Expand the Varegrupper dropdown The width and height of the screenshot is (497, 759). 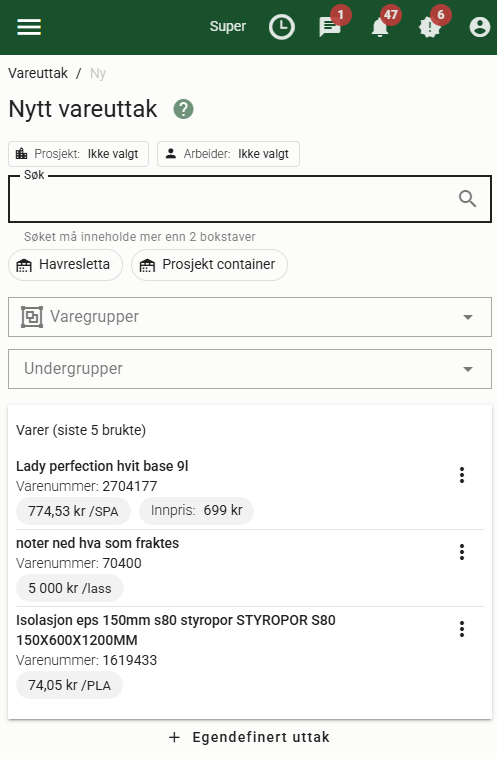tap(250, 317)
